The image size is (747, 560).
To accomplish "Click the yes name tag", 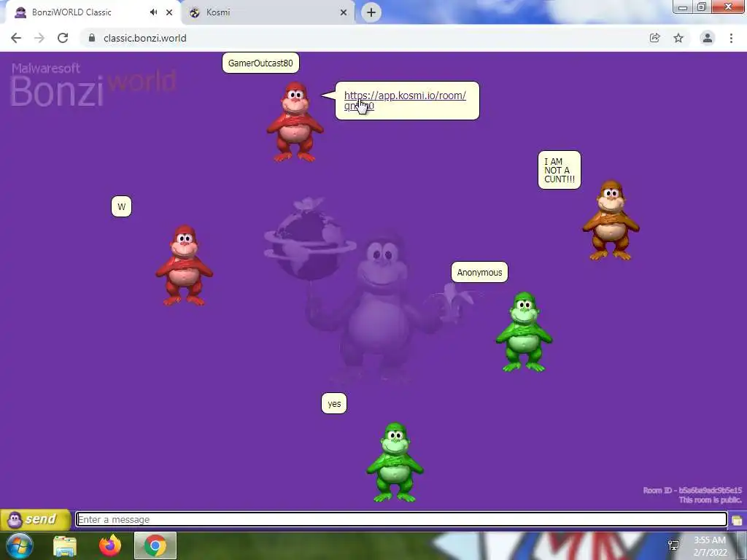I will coord(334,403).
